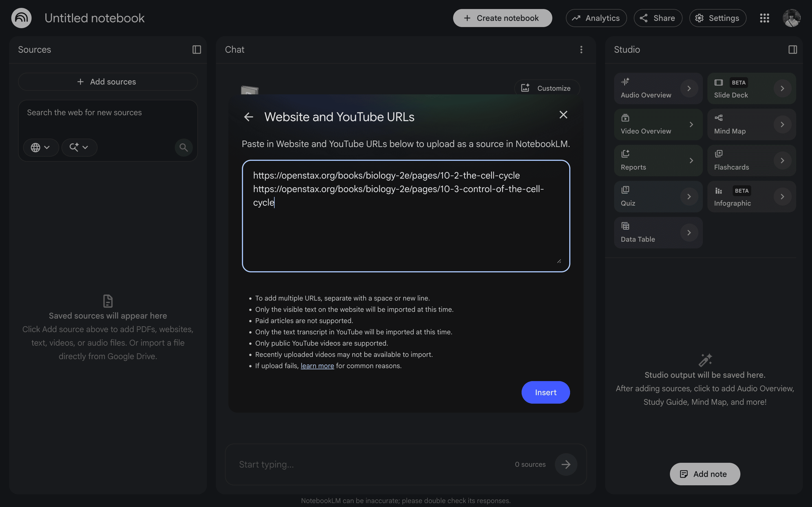The image size is (812, 507).
Task: Click the web search magnifier icon
Action: 184,147
